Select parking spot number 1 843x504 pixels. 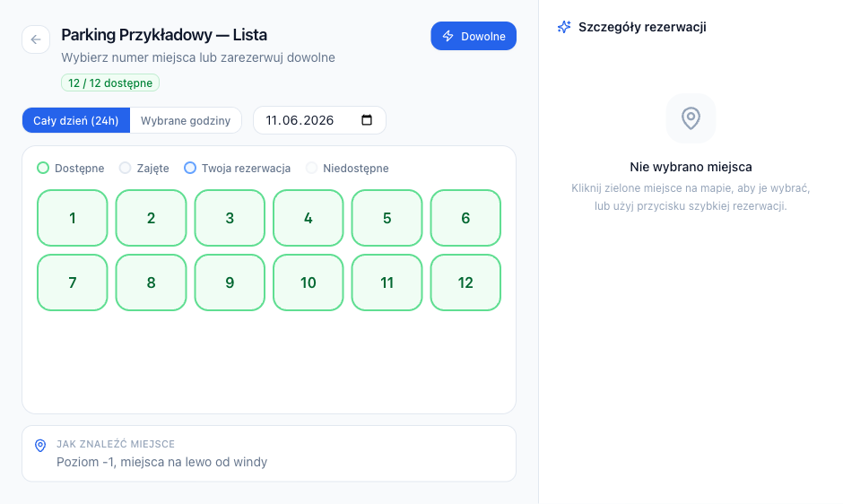(x=73, y=218)
